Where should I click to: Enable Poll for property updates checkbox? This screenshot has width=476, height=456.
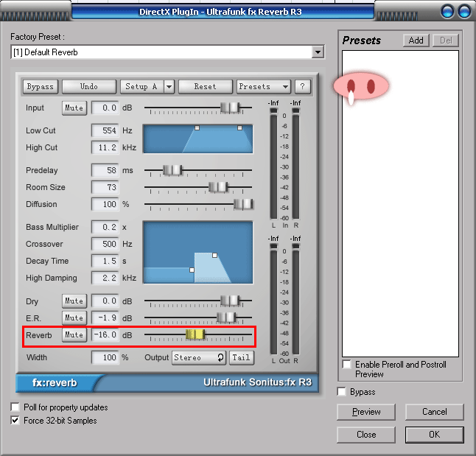click(15, 407)
